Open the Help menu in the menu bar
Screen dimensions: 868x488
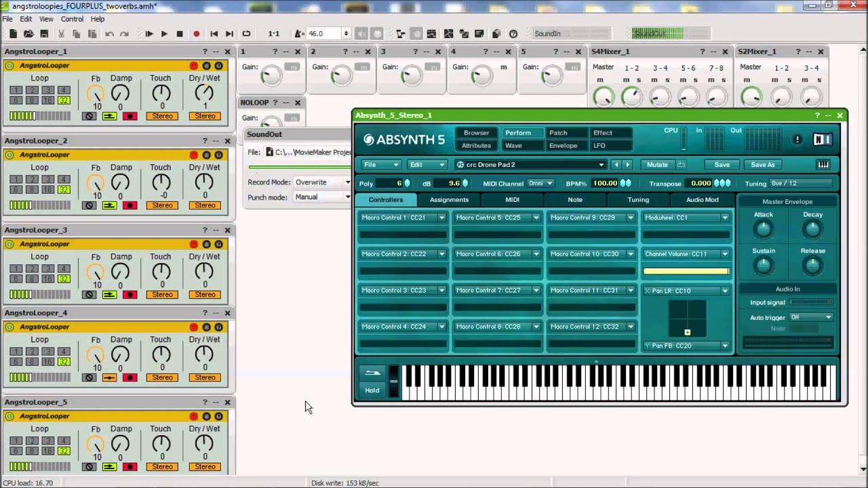98,19
